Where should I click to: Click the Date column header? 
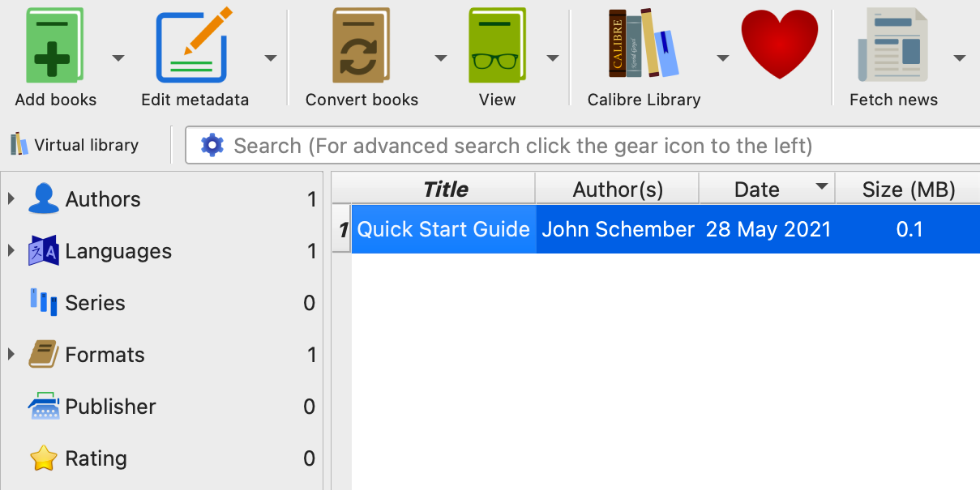click(756, 190)
